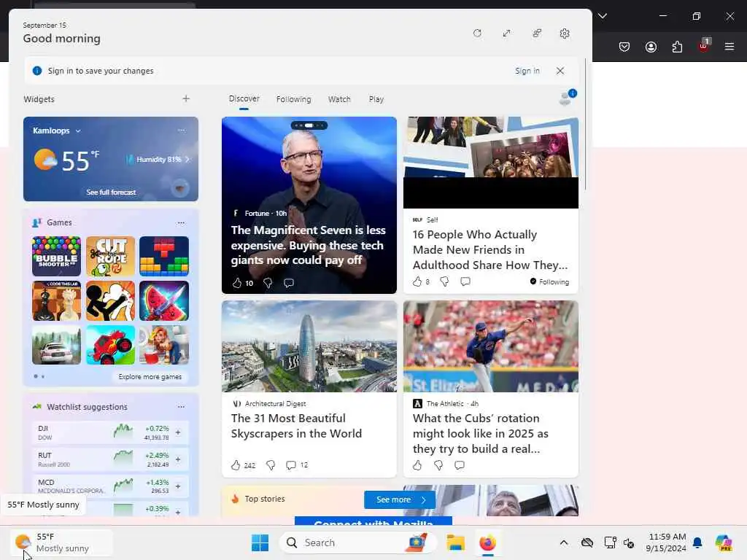
Task: Show hidden system tray icons
Action: tap(564, 542)
